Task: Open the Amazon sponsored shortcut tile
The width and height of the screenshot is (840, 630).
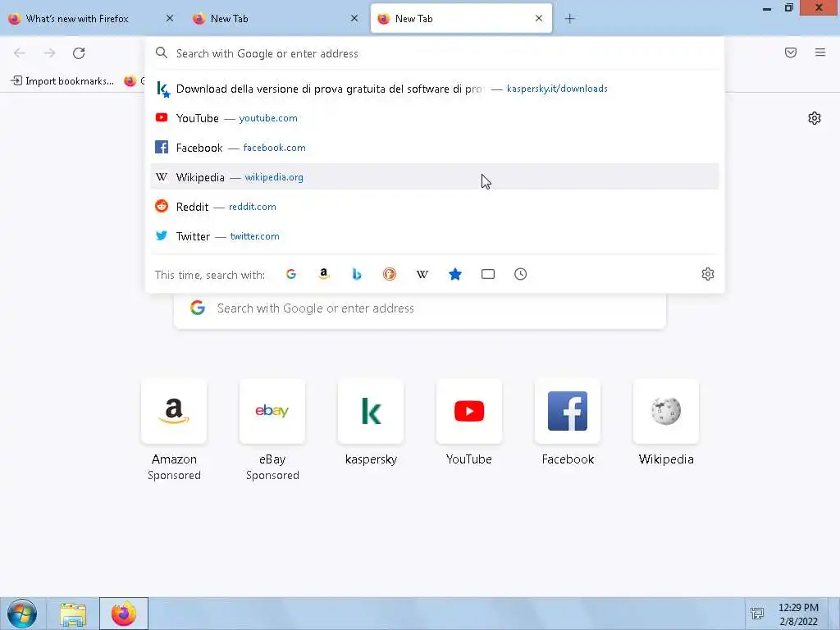Action: [174, 412]
